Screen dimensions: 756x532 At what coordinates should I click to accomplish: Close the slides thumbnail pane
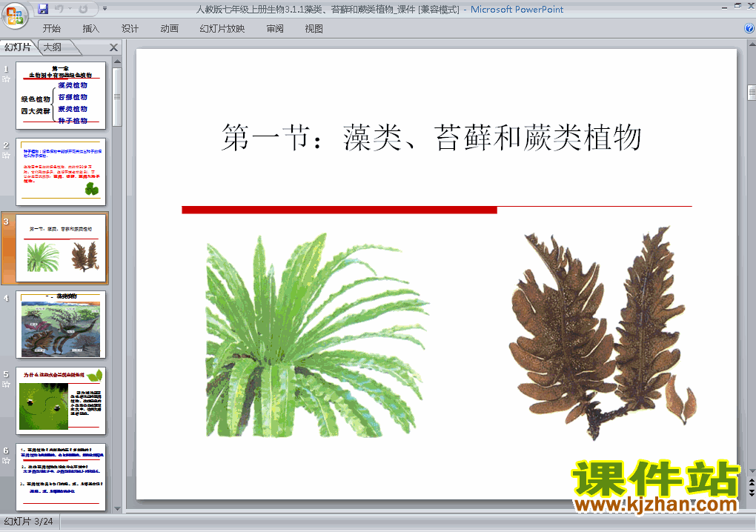point(114,47)
